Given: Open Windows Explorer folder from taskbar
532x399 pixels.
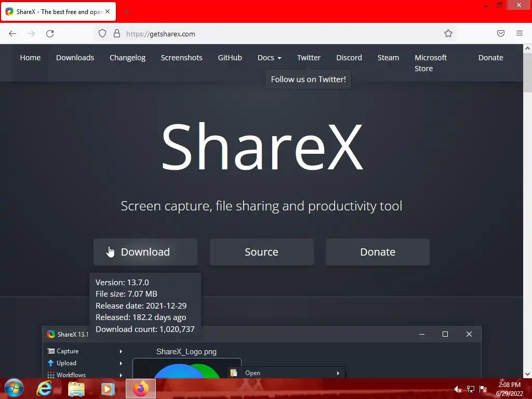Looking at the screenshot, I should click(x=76, y=389).
